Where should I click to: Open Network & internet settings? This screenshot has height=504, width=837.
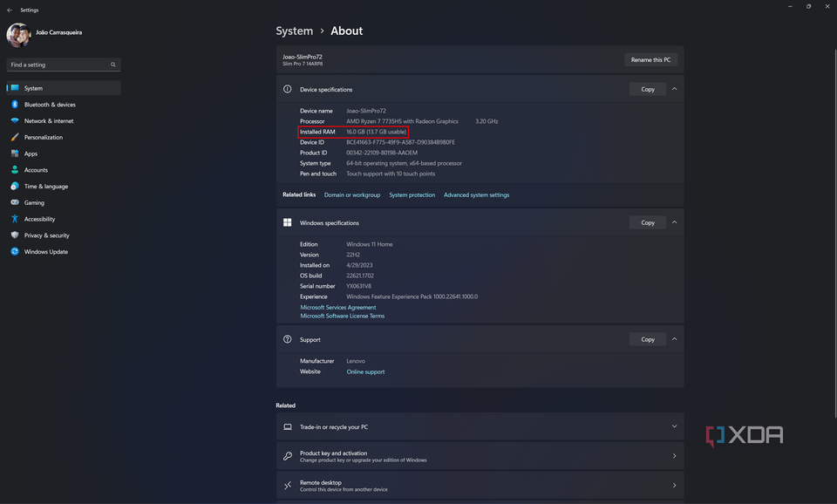pyautogui.click(x=64, y=120)
